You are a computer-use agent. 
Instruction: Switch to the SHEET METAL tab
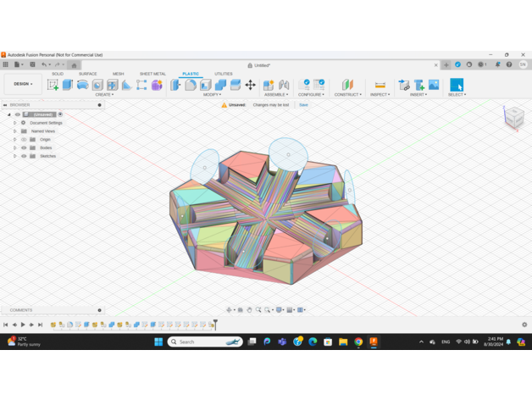coord(152,74)
